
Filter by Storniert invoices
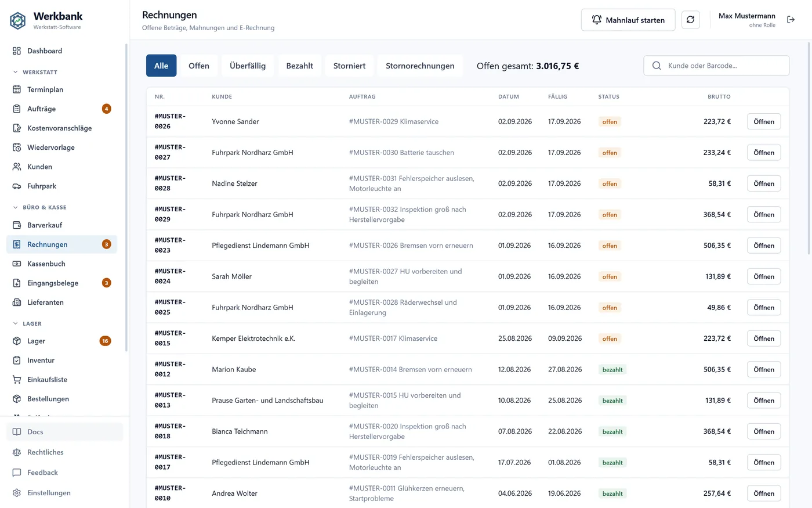[x=350, y=66]
